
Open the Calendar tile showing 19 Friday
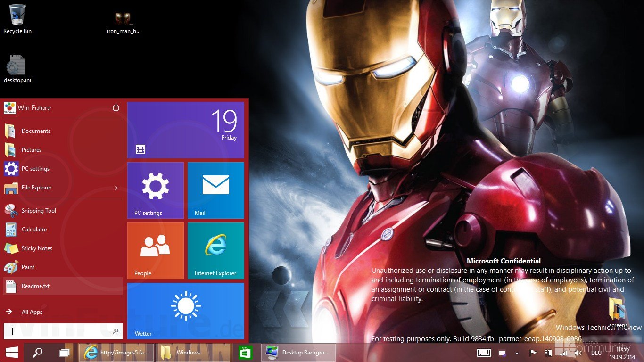click(x=186, y=130)
